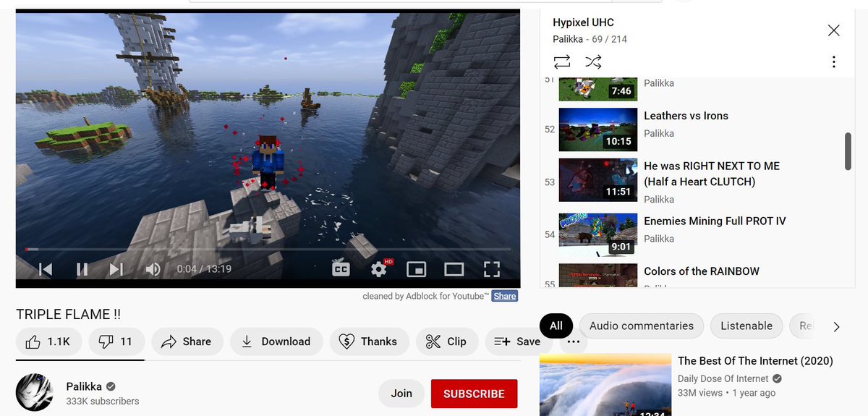The height and width of the screenshot is (416, 868).
Task: Click the playlist panel scrollbar
Action: coord(848,151)
